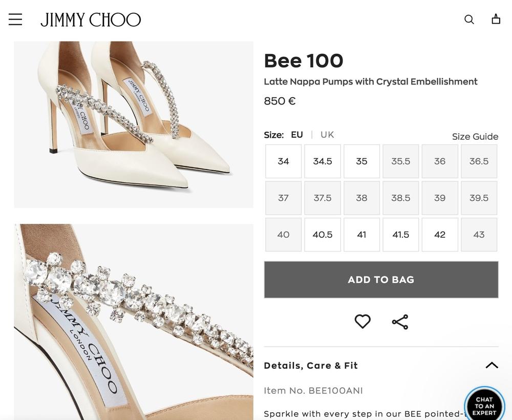This screenshot has width=512, height=420.
Task: Open the top pumps product image
Action: click(134, 124)
